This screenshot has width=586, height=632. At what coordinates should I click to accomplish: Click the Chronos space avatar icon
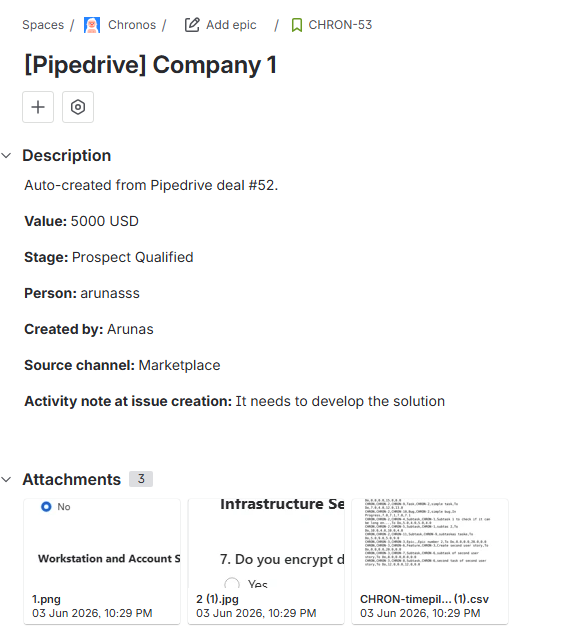92,25
